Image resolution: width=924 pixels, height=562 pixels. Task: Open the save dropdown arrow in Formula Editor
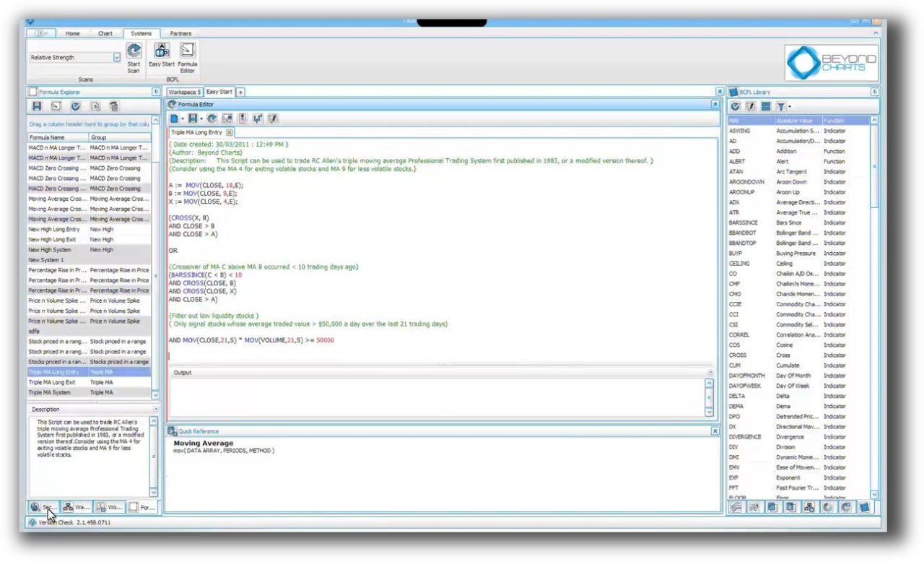202,118
